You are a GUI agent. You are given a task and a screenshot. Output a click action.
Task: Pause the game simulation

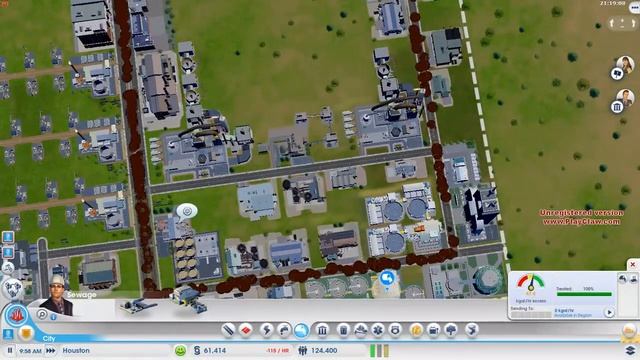coord(10,350)
